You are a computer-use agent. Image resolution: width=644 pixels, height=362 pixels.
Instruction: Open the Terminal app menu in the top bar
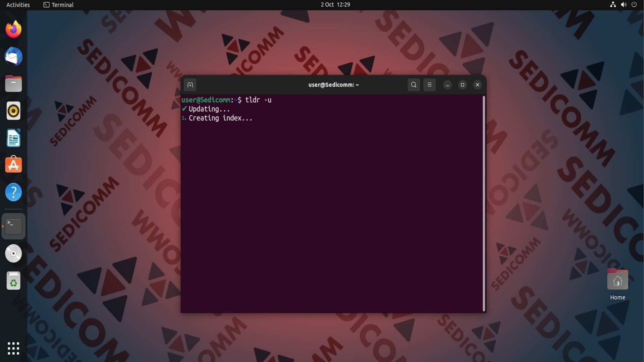[x=59, y=5]
